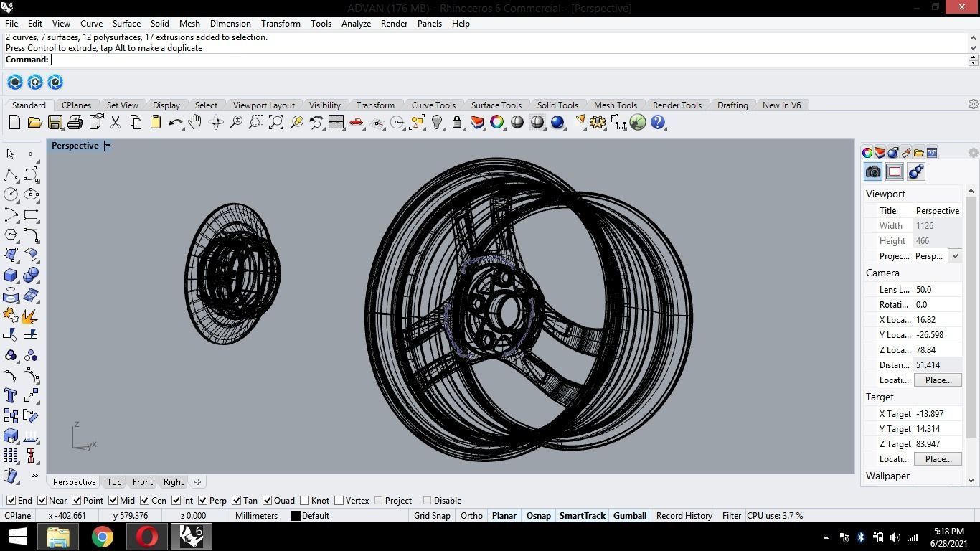Open the Analyze menu
Image resolution: width=980 pixels, height=551 pixels.
356,24
